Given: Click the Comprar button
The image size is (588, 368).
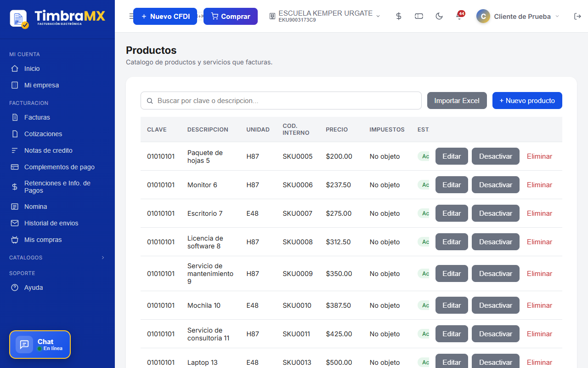Looking at the screenshot, I should pyautogui.click(x=231, y=16).
